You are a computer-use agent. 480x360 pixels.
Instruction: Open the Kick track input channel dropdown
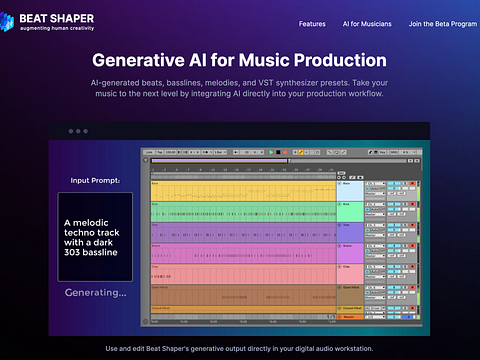point(375,204)
